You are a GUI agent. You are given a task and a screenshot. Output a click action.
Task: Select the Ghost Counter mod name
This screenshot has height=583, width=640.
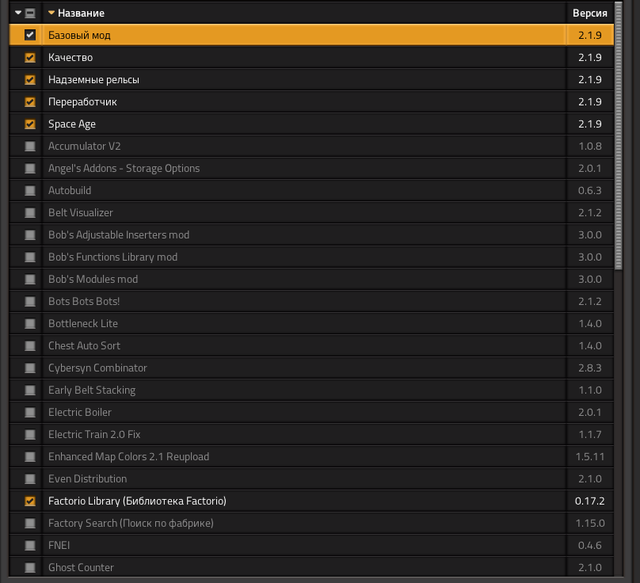tap(81, 567)
